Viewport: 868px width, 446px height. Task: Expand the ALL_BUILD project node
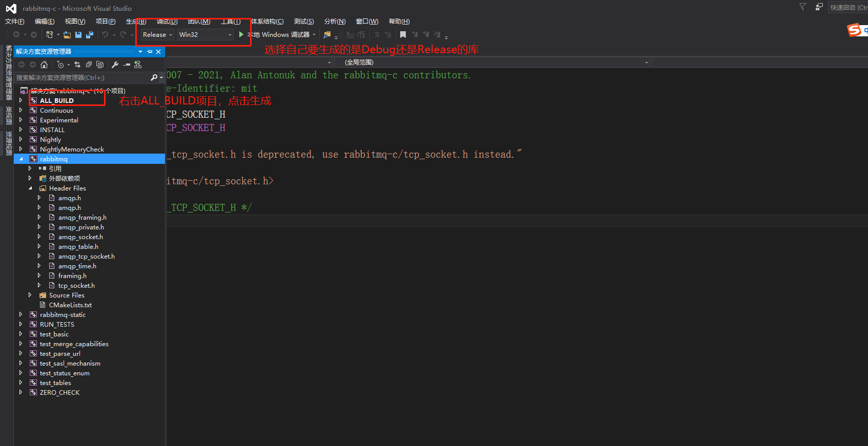(x=20, y=100)
